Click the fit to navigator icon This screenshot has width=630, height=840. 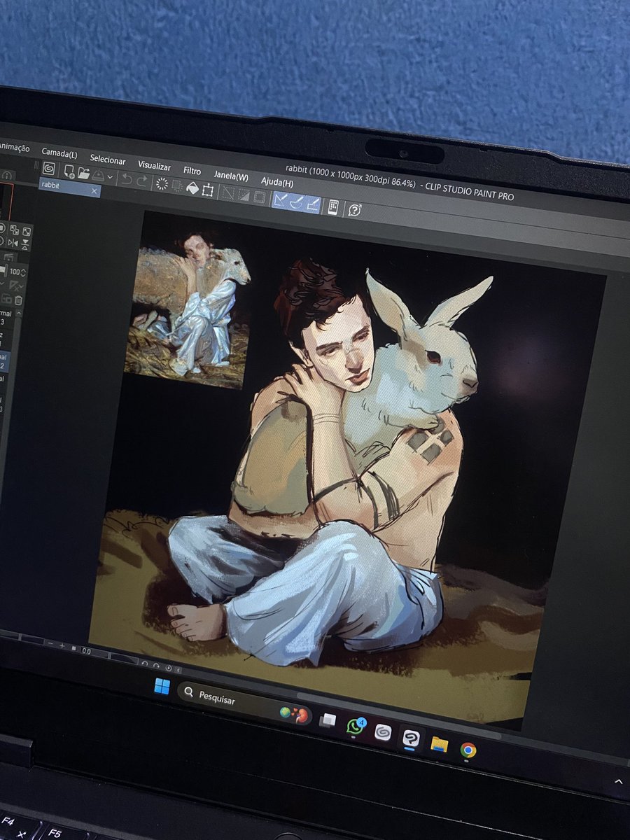(x=27, y=232)
